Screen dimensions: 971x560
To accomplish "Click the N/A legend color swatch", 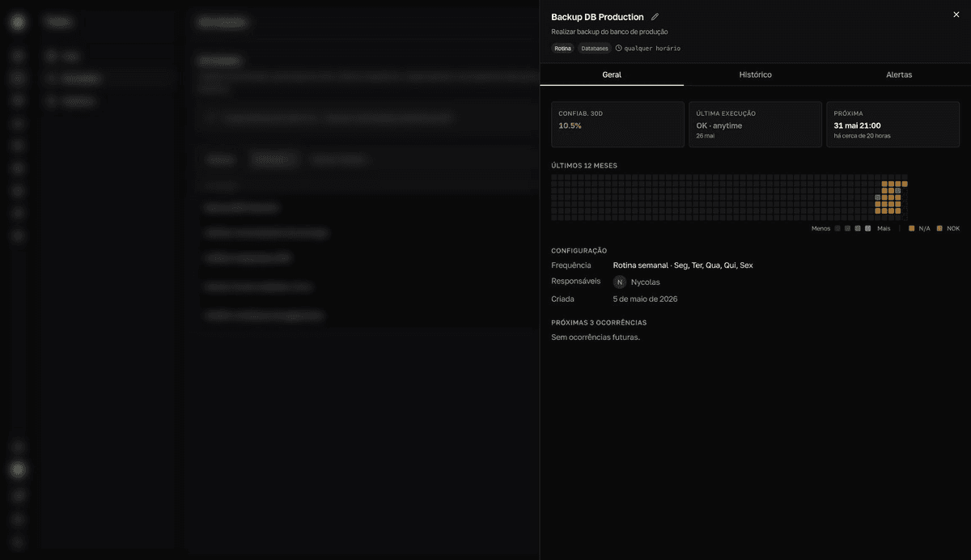I will tap(912, 229).
